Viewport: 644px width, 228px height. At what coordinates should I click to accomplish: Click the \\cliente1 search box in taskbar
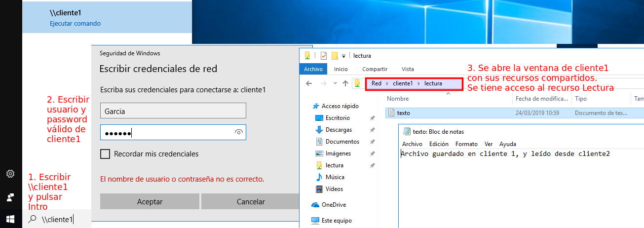pos(57,219)
